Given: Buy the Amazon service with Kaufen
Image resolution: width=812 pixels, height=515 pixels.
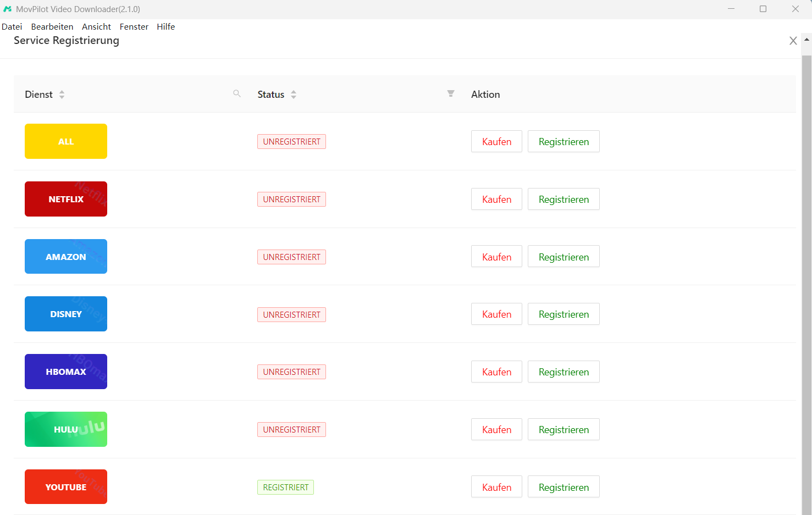Looking at the screenshot, I should point(496,257).
